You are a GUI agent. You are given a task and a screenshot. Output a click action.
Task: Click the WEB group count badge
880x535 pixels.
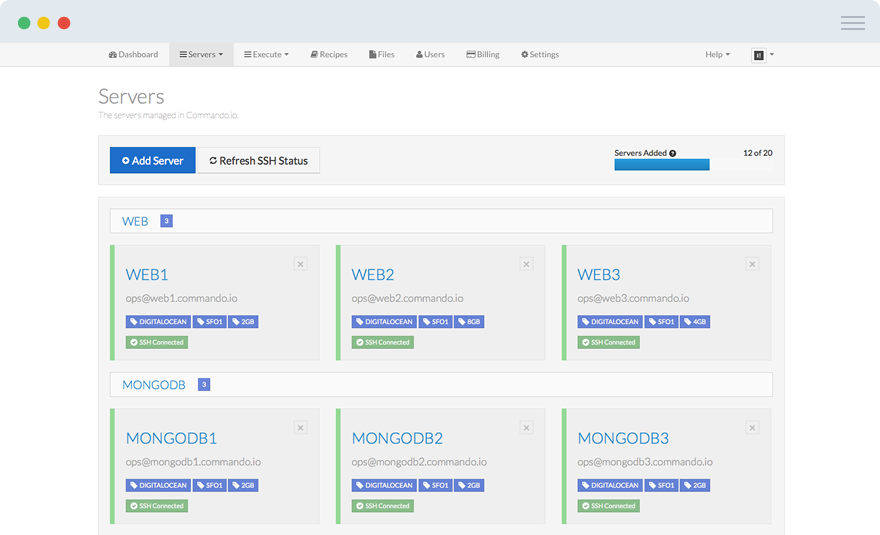tap(166, 221)
